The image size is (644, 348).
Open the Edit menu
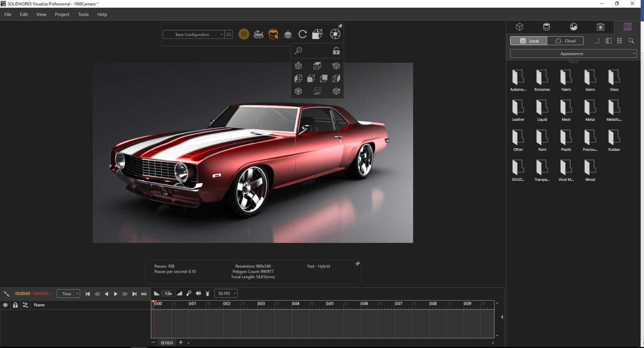pos(24,14)
